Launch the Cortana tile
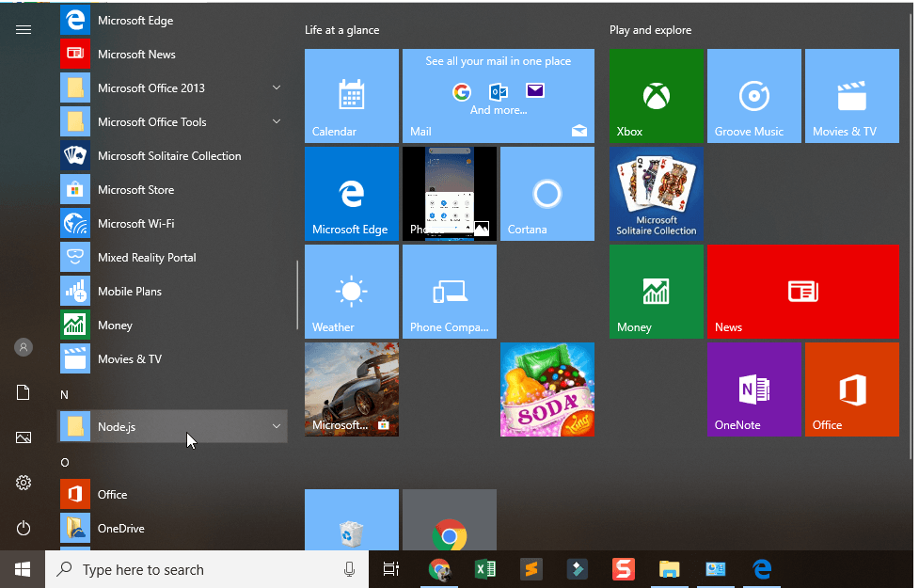This screenshot has height=588, width=919. click(x=547, y=194)
